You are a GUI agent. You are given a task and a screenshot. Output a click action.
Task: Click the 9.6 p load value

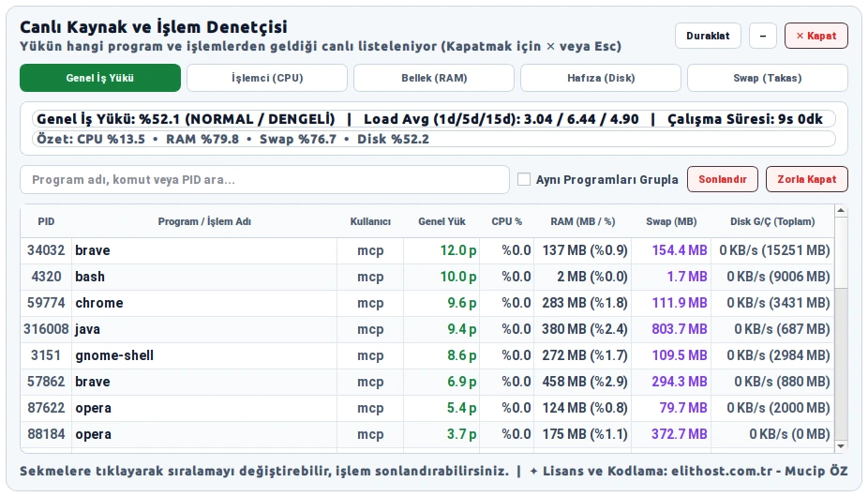click(x=462, y=303)
